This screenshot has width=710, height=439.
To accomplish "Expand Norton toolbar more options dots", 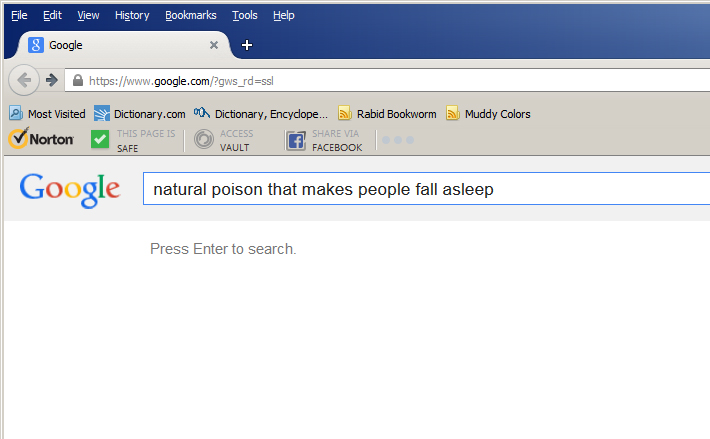I will click(x=396, y=140).
